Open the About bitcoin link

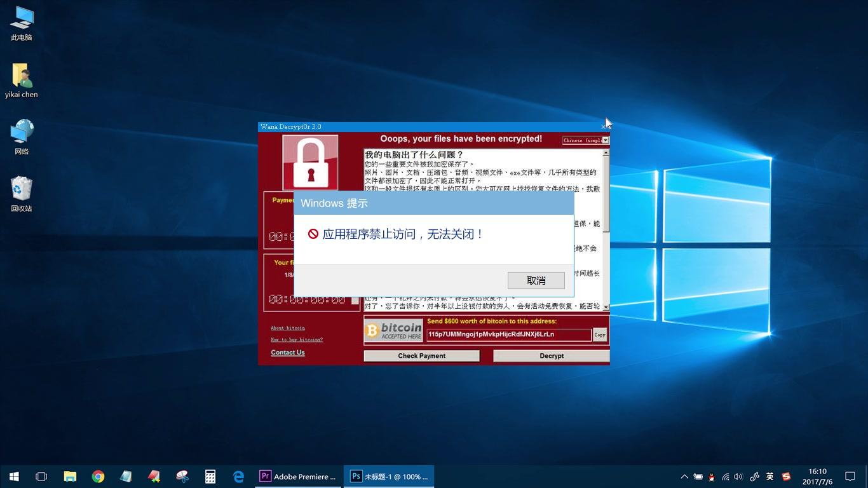(x=288, y=328)
